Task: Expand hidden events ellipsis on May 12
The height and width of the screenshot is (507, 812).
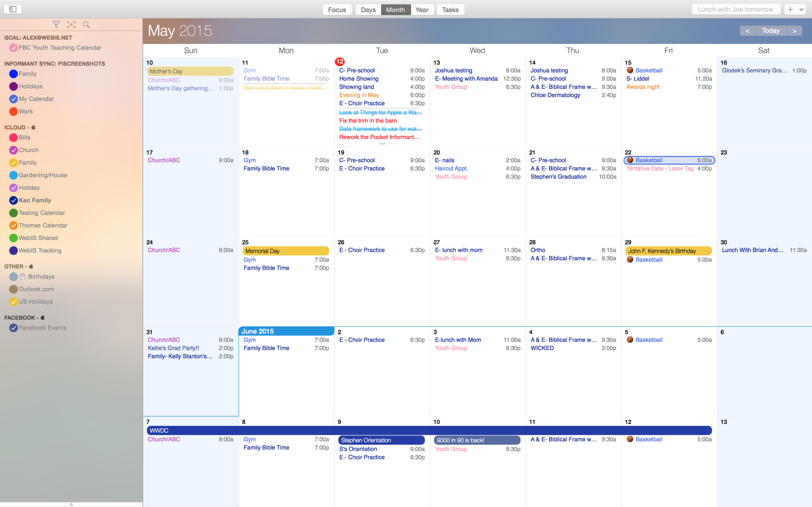Action: pos(382,144)
